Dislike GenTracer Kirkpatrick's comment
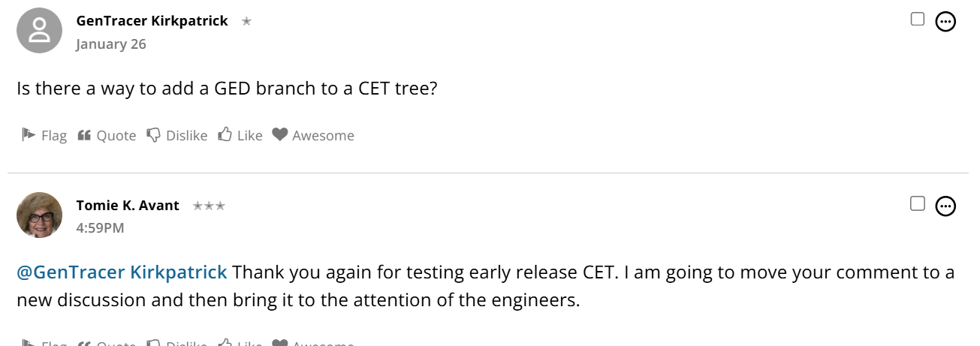This screenshot has height=346, width=980. pyautogui.click(x=176, y=135)
